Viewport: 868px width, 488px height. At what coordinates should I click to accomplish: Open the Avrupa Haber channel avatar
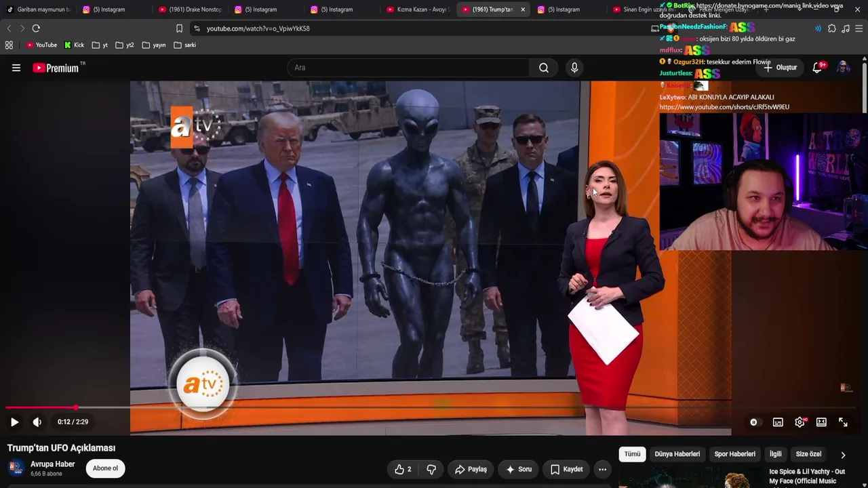click(16, 468)
